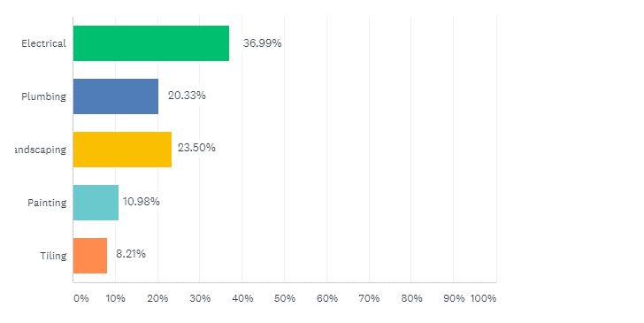
Task: Click the 80% axis tick label
Action: pyautogui.click(x=411, y=298)
